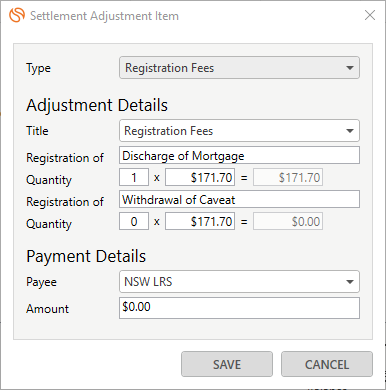Close the Settlement Adjustment Item dialog
Screen dimensions: 386x390
(x=370, y=15)
